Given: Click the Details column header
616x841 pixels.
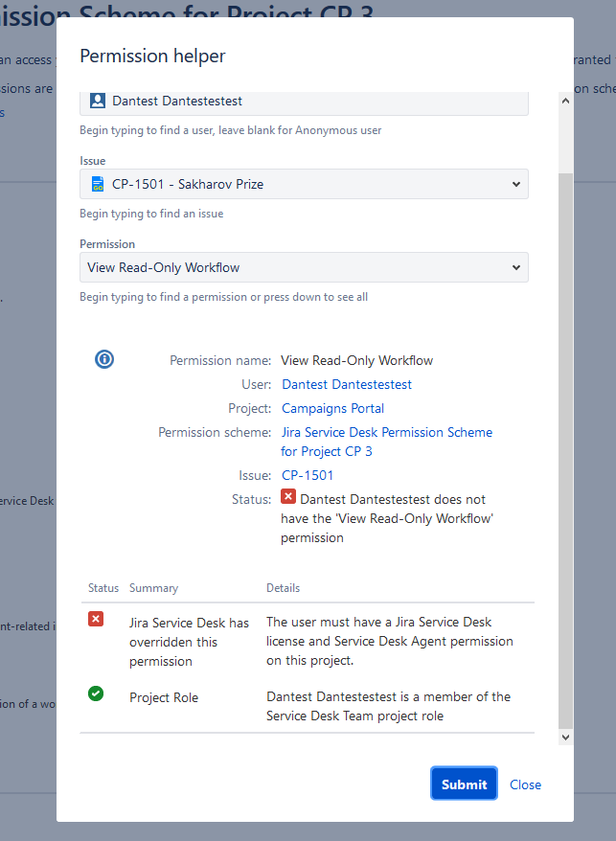Looking at the screenshot, I should click(x=284, y=588).
